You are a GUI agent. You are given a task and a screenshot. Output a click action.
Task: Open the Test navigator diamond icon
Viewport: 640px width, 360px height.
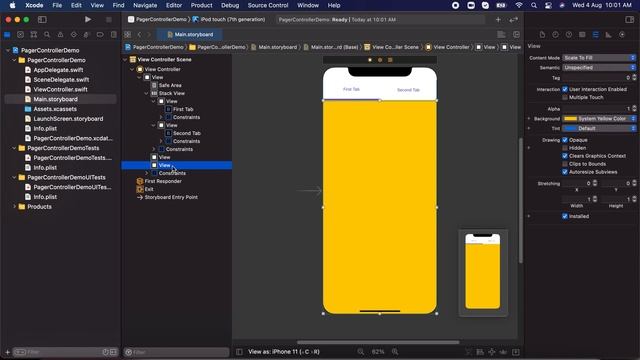tap(73, 35)
